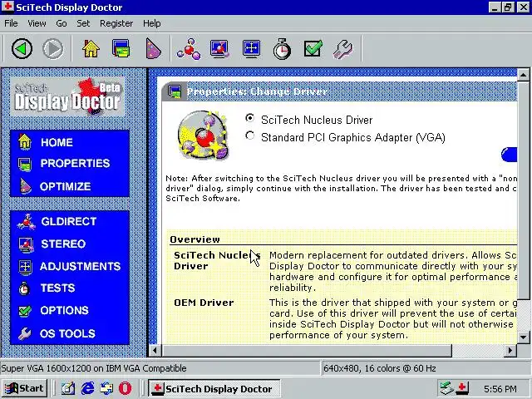This screenshot has height=399, width=532.
Task: Click the "Overview" section heading
Action: coord(195,239)
